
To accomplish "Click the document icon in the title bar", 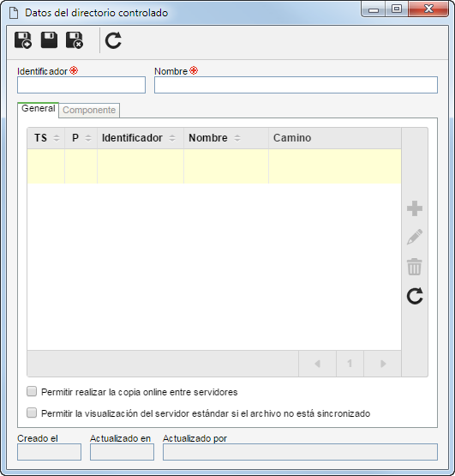I will pyautogui.click(x=14, y=13).
